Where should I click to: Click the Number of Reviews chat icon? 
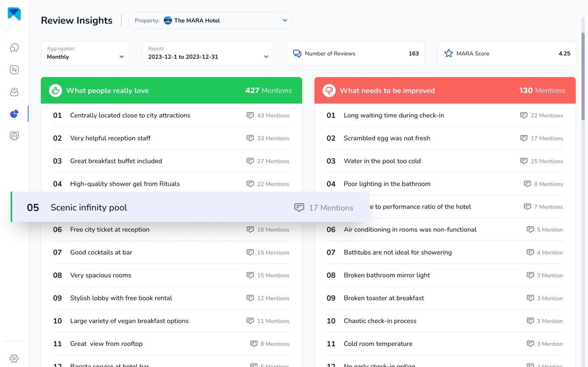click(x=297, y=54)
